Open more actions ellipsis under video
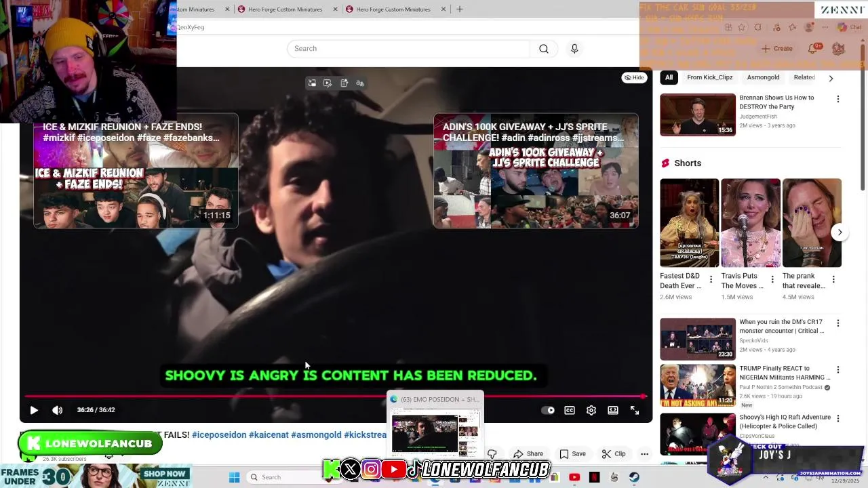 (644, 454)
